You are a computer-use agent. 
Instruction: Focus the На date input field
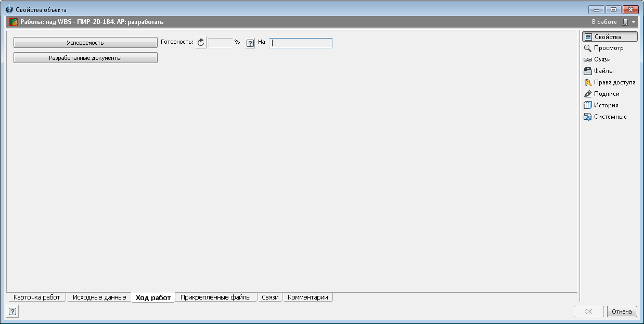(301, 43)
